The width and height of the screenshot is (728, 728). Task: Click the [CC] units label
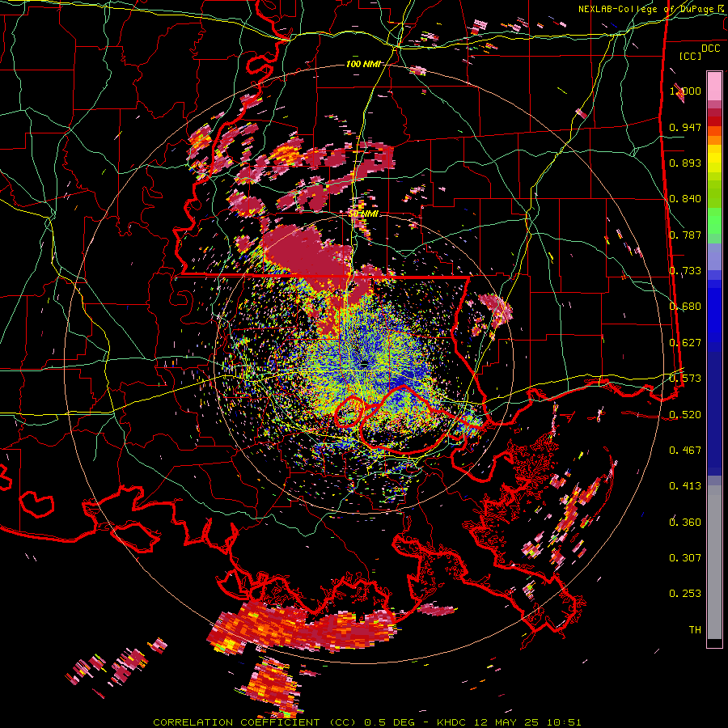pyautogui.click(x=691, y=56)
